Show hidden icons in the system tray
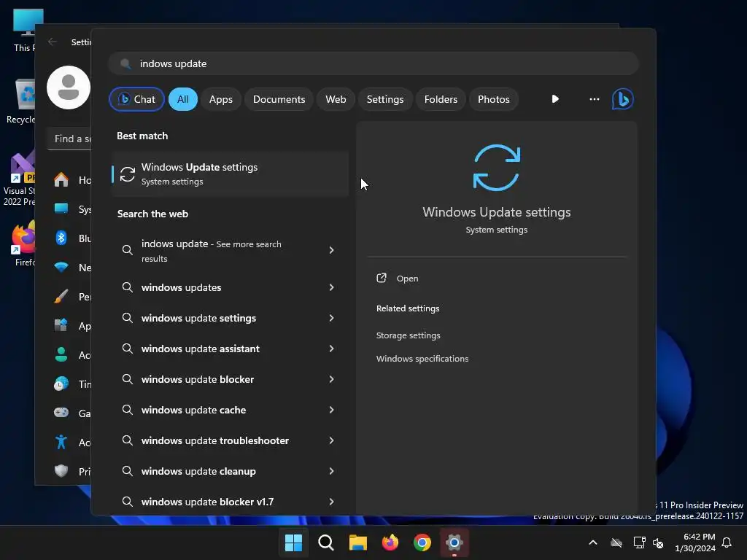Screen dimensions: 747x560 [593, 542]
